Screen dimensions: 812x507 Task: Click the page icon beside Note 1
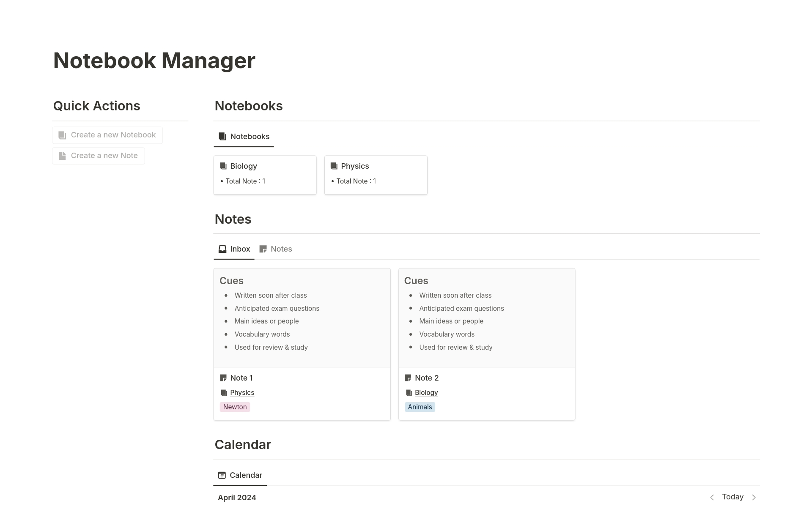point(222,378)
